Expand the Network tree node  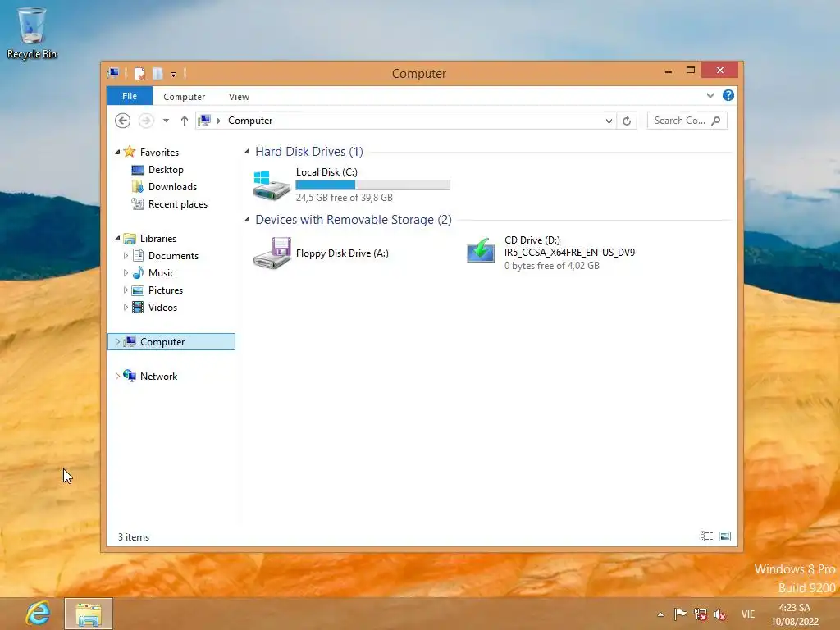click(x=117, y=376)
